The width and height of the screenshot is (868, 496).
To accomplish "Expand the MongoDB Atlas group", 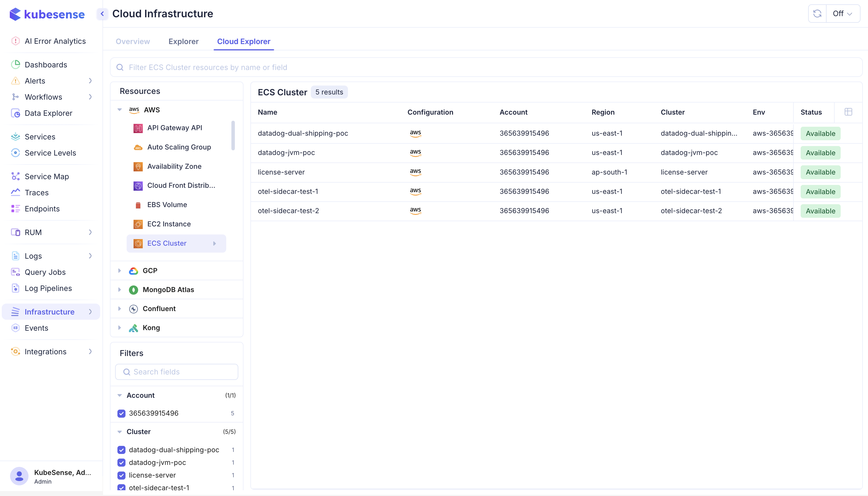I will click(119, 289).
